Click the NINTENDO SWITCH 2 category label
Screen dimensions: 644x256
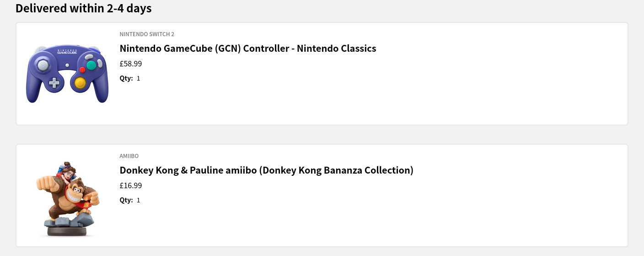147,34
